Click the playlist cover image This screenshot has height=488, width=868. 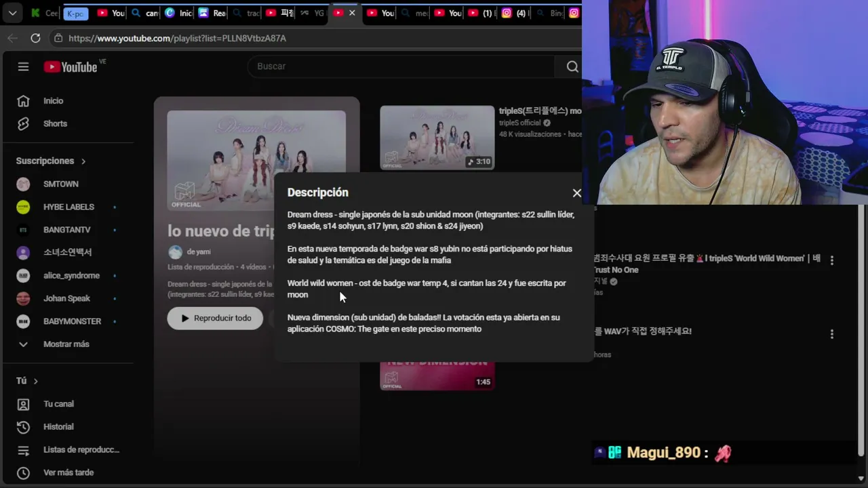[x=256, y=161]
